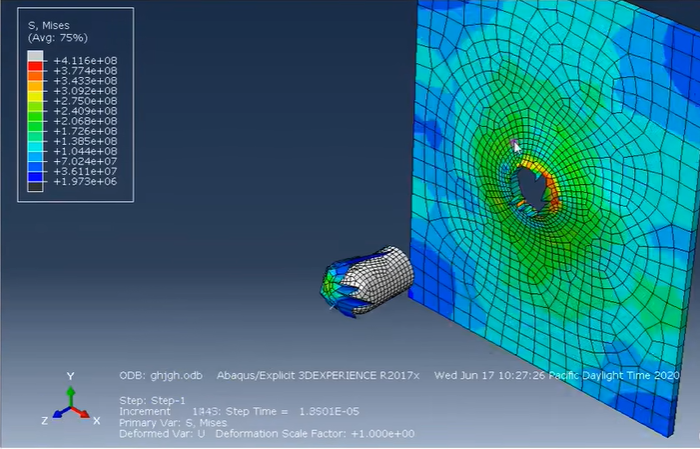700x449 pixels.
Task: Click the yellow +3.092e+08 legend swatch
Action: [35, 96]
